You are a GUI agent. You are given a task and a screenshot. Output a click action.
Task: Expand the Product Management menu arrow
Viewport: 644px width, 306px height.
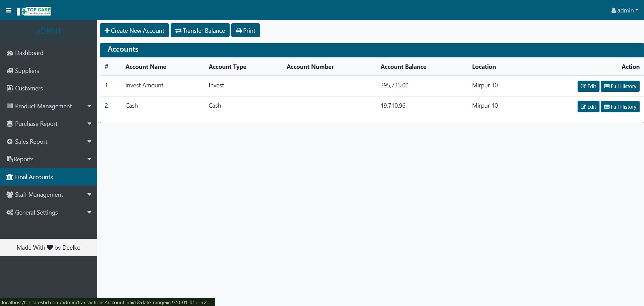pyautogui.click(x=89, y=106)
